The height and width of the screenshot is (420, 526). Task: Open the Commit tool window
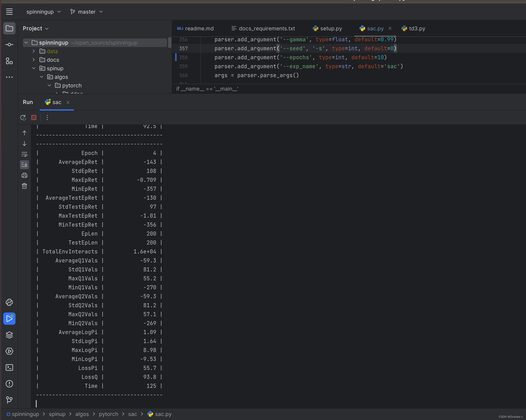tap(9, 45)
